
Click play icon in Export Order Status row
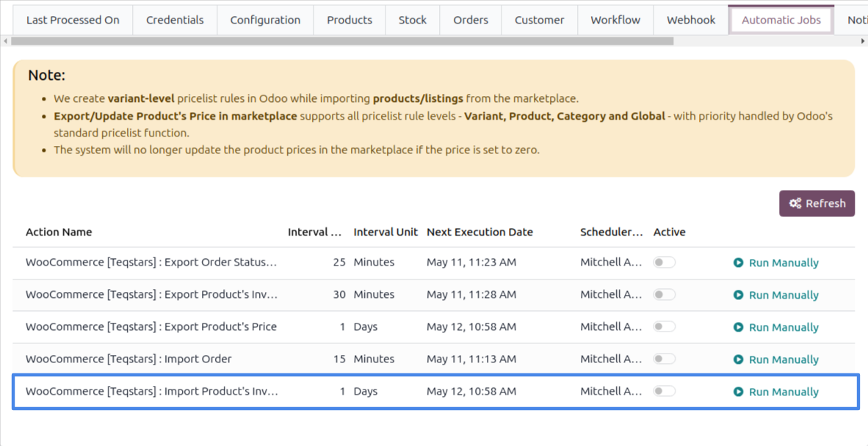tap(738, 263)
